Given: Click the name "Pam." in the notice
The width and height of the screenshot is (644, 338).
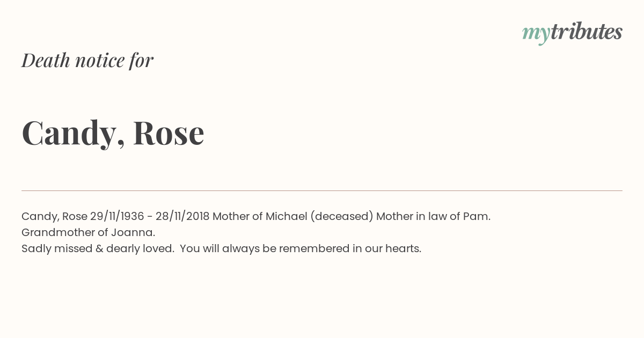Looking at the screenshot, I should (x=477, y=216).
